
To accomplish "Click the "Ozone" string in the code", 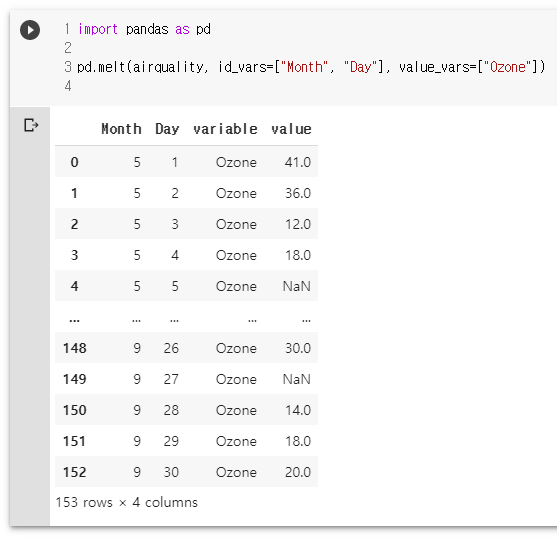I will [x=508, y=67].
